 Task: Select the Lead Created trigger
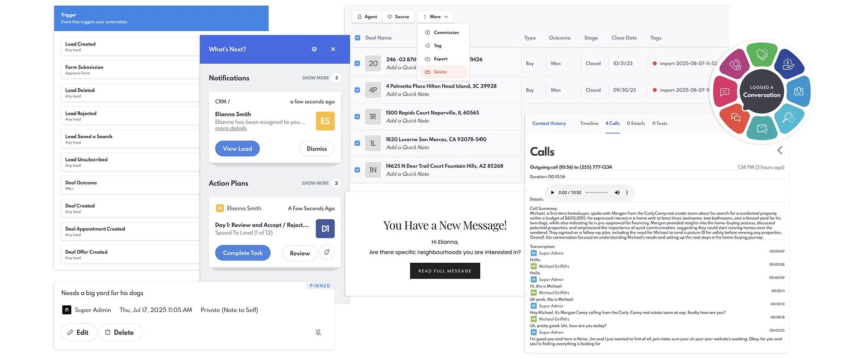129,46
